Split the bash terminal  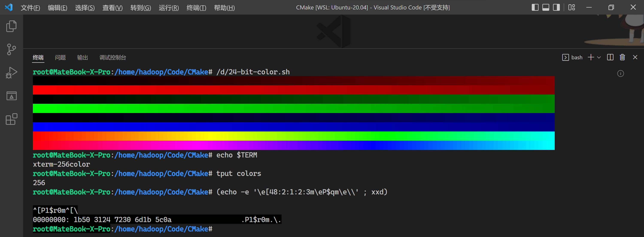[610, 57]
